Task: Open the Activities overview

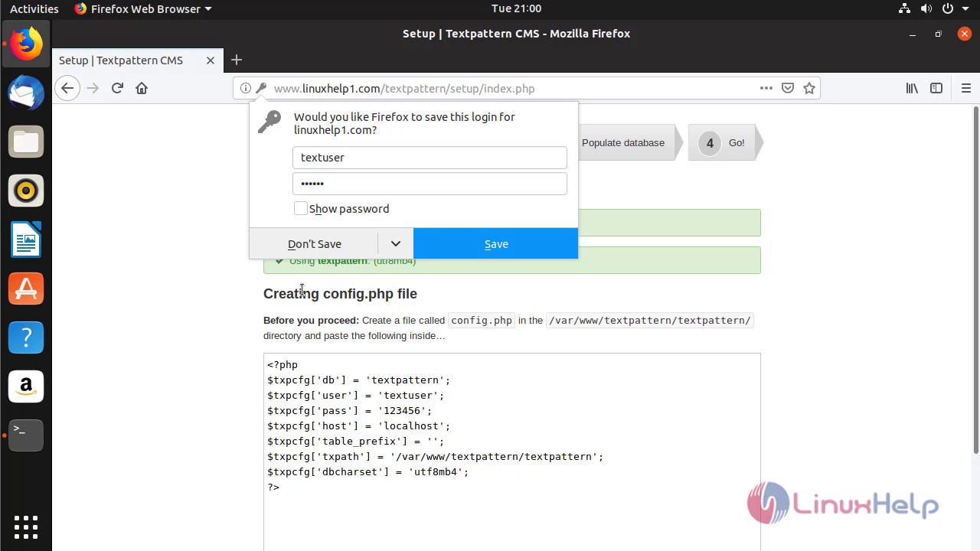Action: coord(34,8)
